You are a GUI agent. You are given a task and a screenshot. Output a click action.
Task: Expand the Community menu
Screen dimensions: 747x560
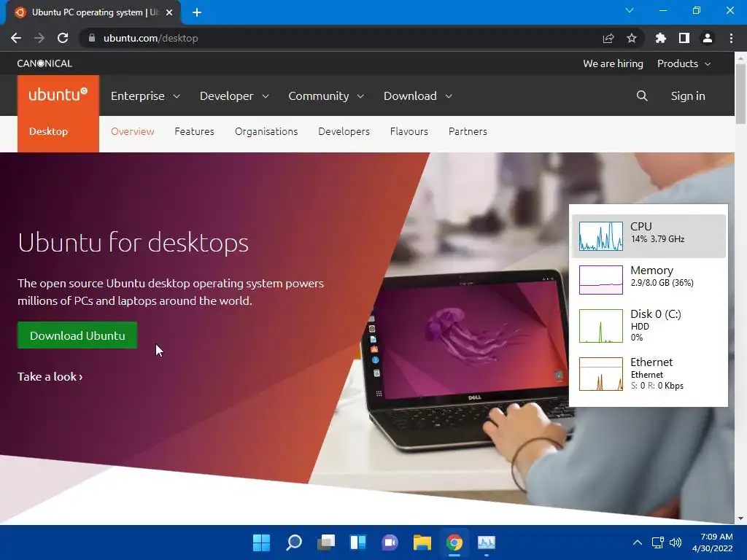(326, 96)
